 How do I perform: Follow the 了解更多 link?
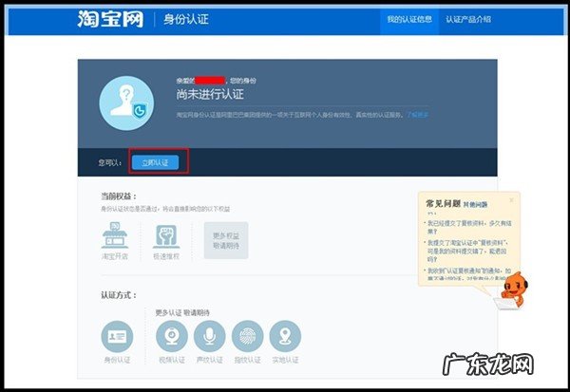pyautogui.click(x=417, y=115)
